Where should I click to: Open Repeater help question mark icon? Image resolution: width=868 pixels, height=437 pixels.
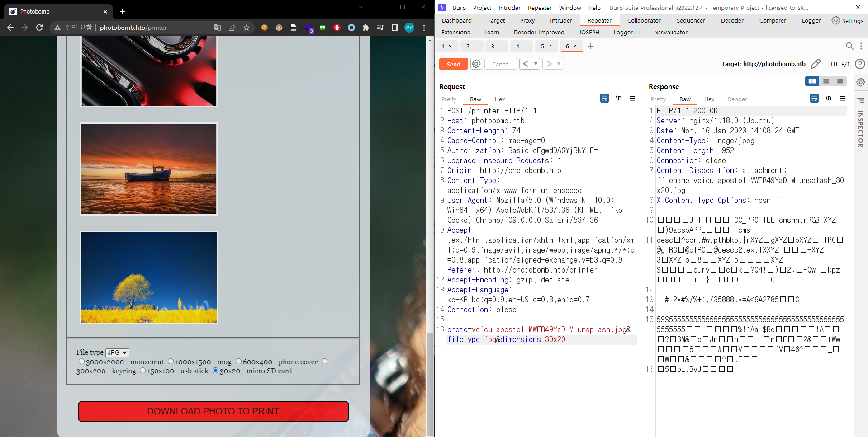tap(860, 64)
